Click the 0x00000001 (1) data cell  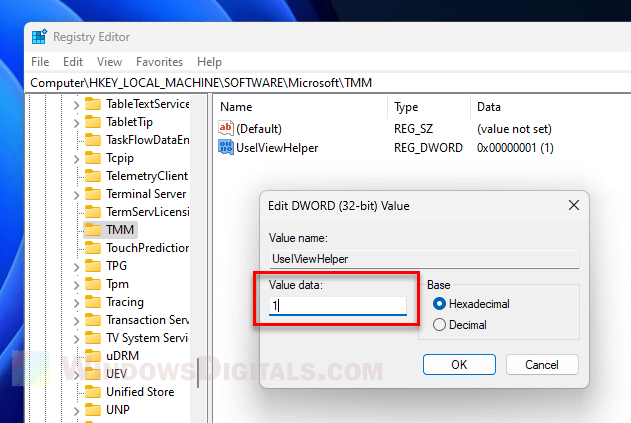(515, 148)
